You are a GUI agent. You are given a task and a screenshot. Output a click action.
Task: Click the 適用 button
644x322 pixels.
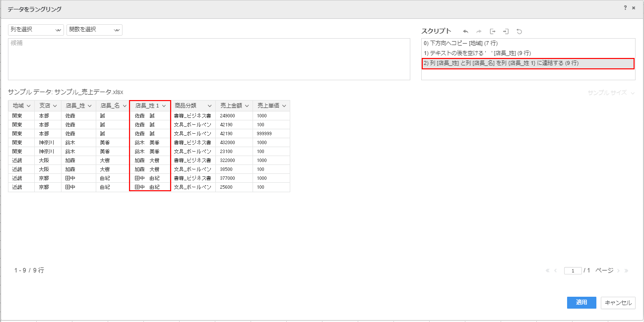pyautogui.click(x=581, y=303)
